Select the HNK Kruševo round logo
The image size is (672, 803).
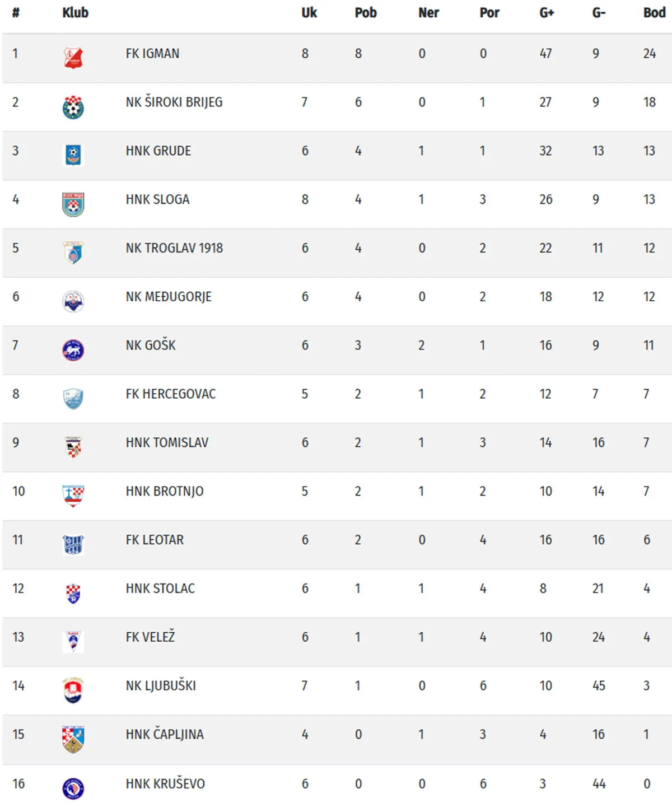(x=73, y=788)
